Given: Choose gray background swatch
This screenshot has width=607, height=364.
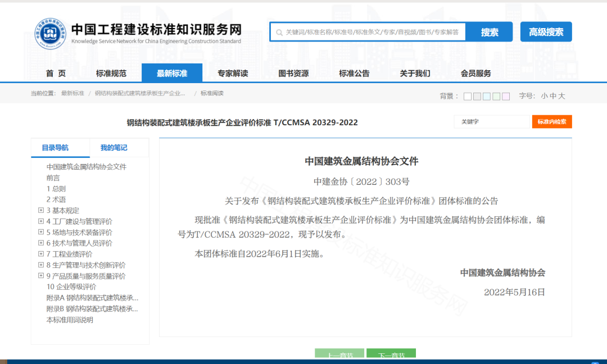Looking at the screenshot, I should [x=477, y=96].
